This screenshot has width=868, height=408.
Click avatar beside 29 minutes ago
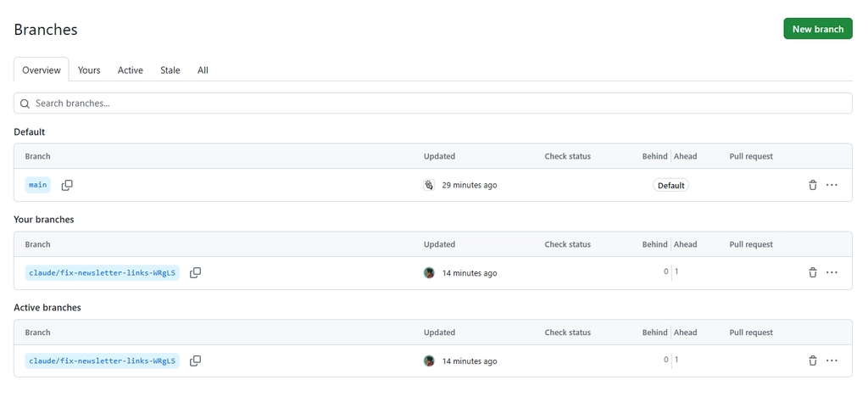click(429, 185)
